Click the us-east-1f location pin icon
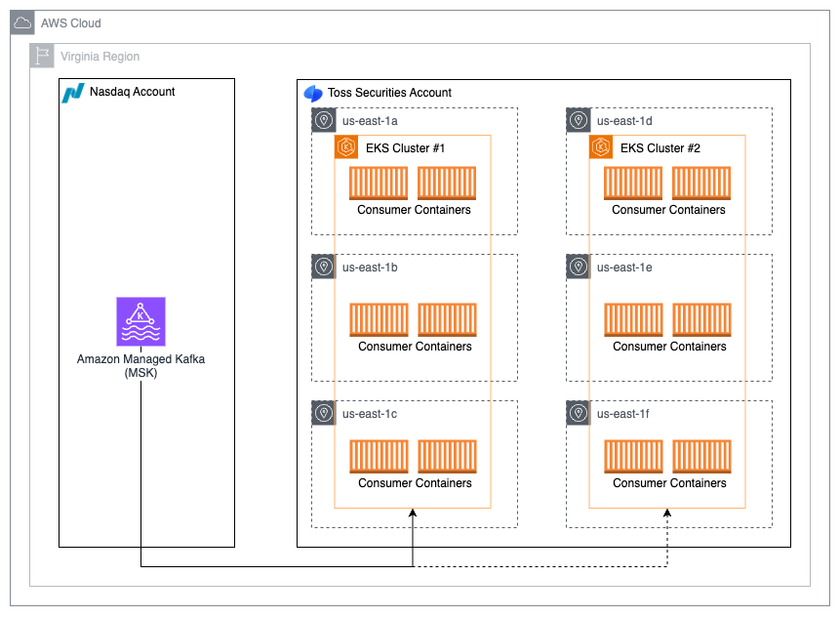Image resolution: width=840 pixels, height=617 pixels. tap(578, 413)
